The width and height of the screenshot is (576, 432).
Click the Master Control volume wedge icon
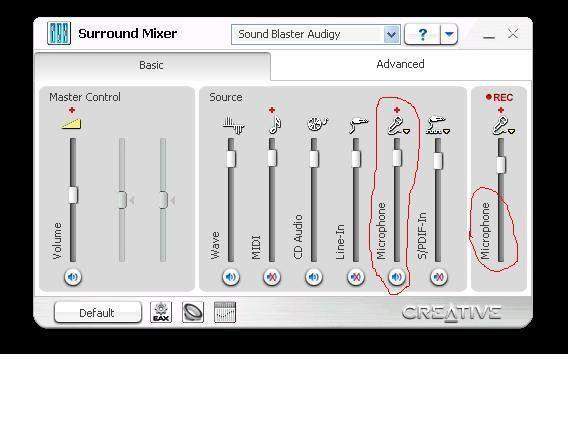(72, 124)
